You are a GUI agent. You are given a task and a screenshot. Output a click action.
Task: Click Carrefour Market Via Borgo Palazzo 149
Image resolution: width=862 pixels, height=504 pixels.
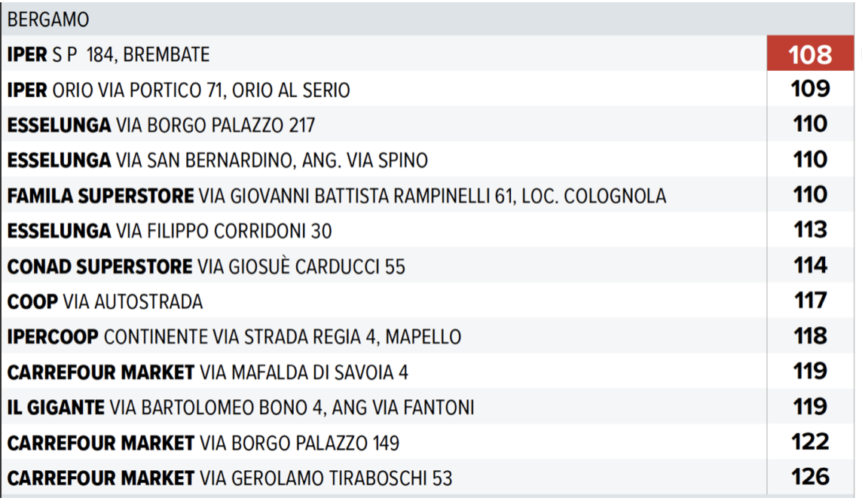coord(203,443)
